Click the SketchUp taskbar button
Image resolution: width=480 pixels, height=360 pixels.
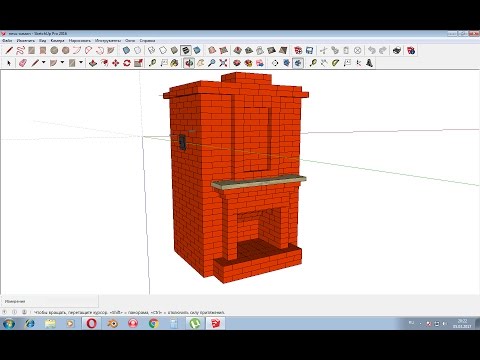215,323
